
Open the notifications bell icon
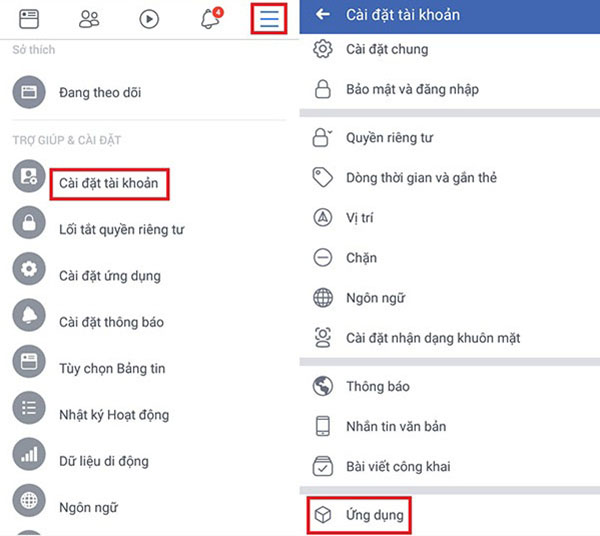tap(212, 18)
